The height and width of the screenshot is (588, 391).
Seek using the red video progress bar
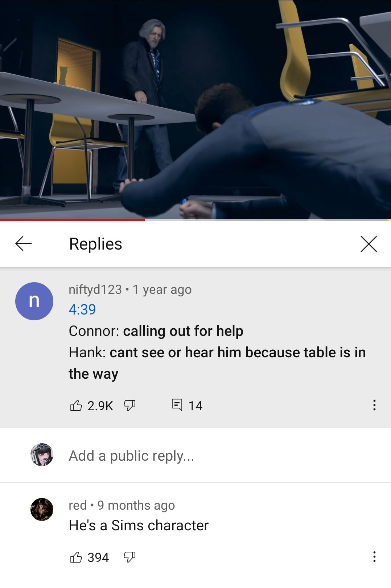195,220
